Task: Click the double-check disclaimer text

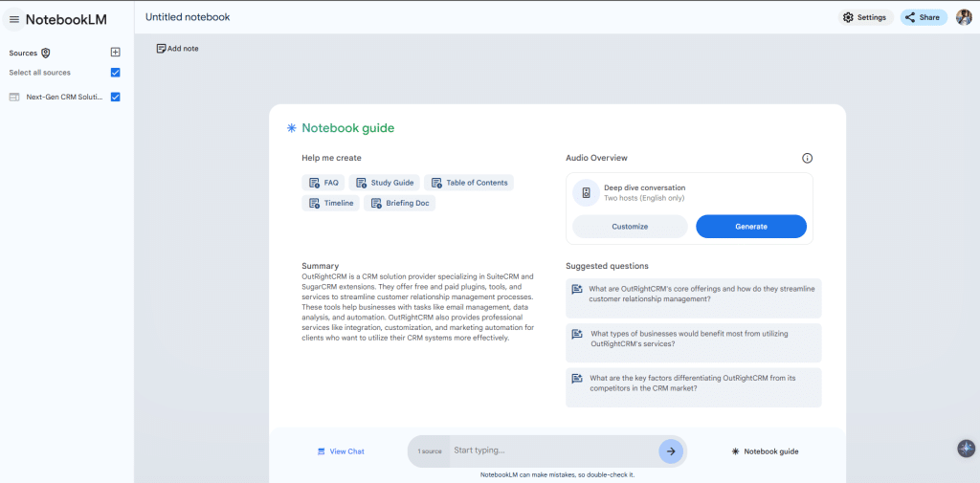Action: click(x=558, y=475)
